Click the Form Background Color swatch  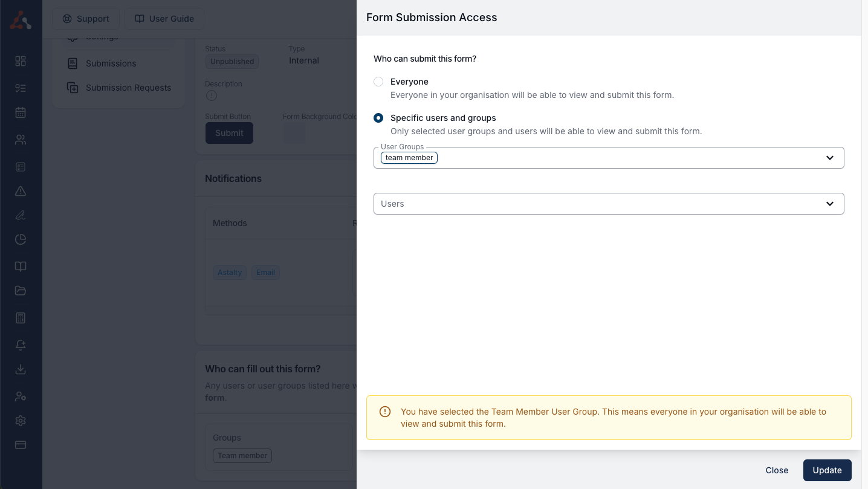click(x=294, y=133)
